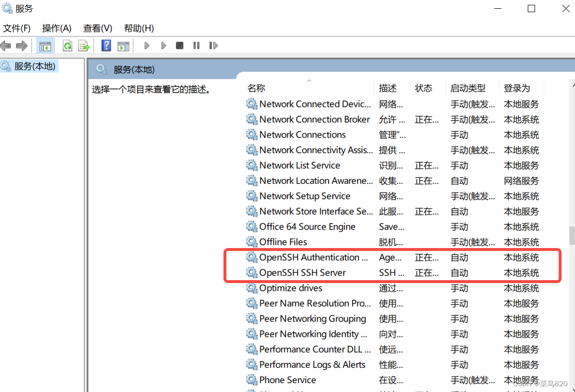Click the Network Connections service entry
This screenshot has width=575, height=392.
pyautogui.click(x=302, y=134)
